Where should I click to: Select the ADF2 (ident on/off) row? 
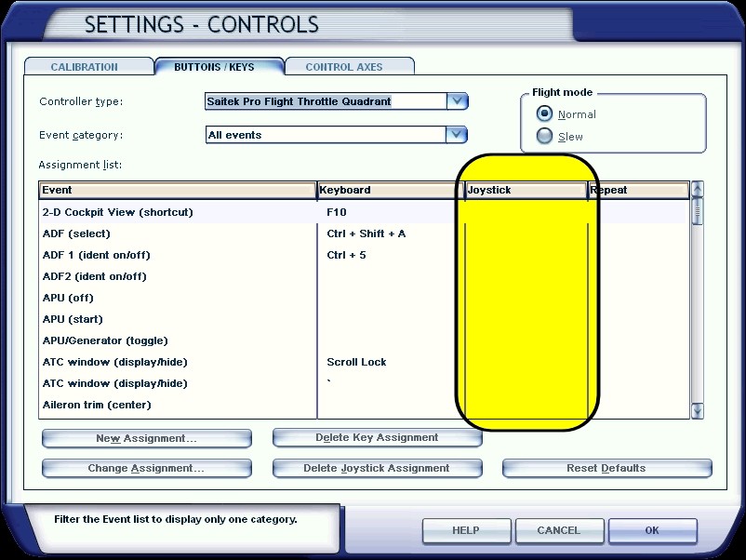point(364,276)
